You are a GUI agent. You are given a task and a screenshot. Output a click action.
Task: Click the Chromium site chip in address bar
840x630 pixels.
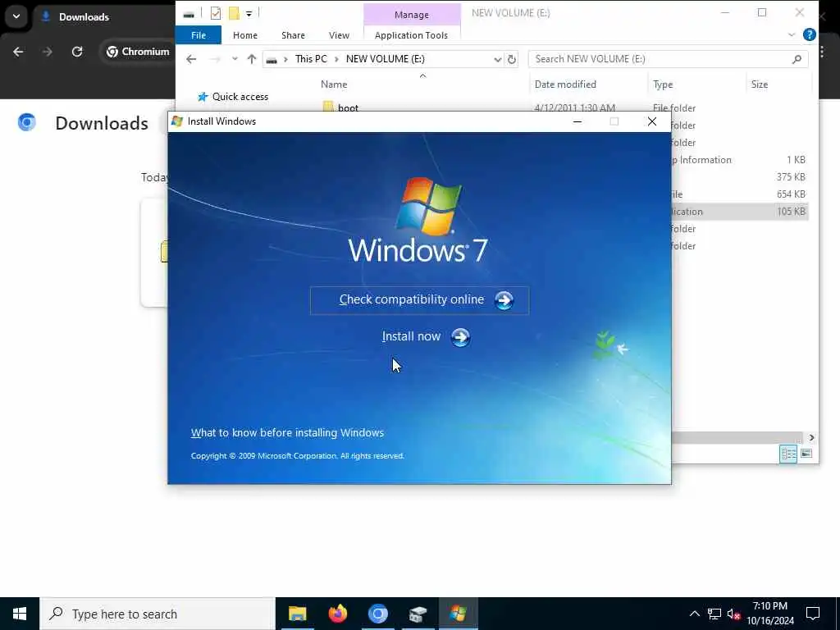[137, 52]
